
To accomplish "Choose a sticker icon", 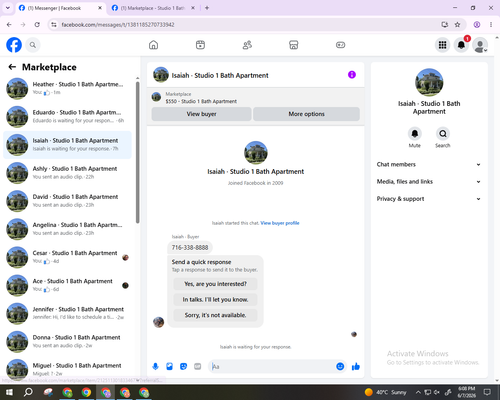I will pyautogui.click(x=183, y=367).
